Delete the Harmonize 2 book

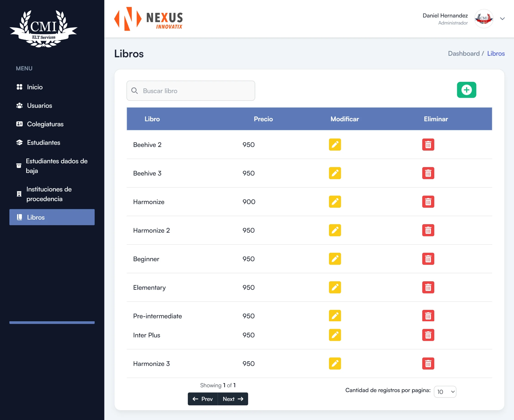428,230
